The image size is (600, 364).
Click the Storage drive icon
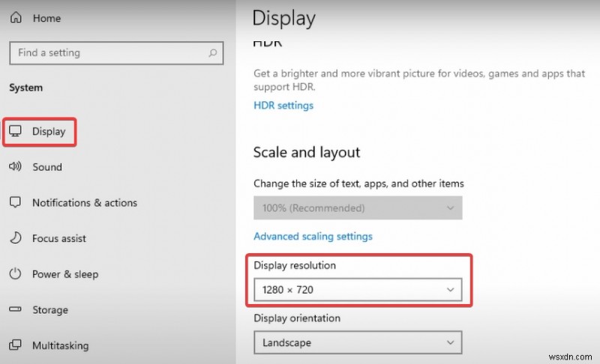coord(15,310)
